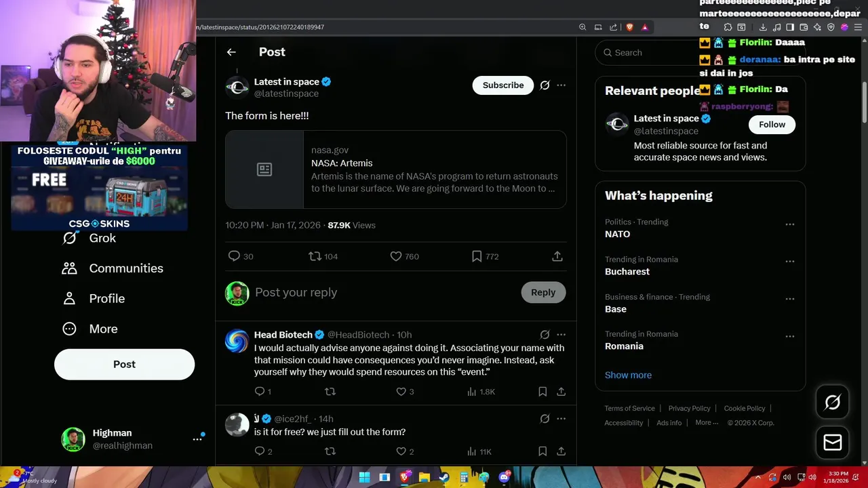Viewport: 868px width, 488px height.
Task: Open the floating Messages envelope button
Action: tap(833, 443)
